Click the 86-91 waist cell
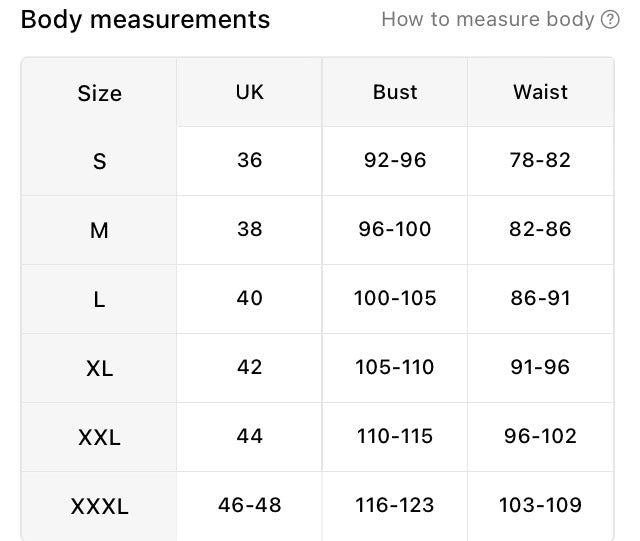Viewport: 640px width, 541px height. point(540,298)
